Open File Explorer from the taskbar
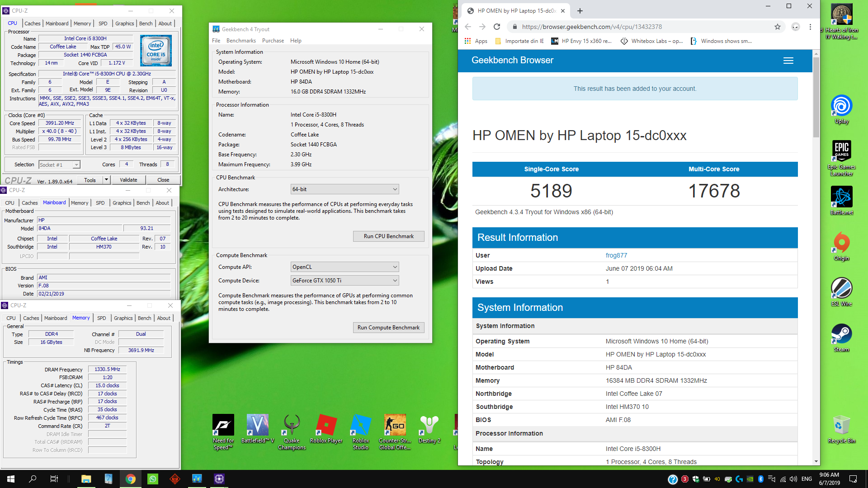This screenshot has width=868, height=488. pyautogui.click(x=86, y=479)
